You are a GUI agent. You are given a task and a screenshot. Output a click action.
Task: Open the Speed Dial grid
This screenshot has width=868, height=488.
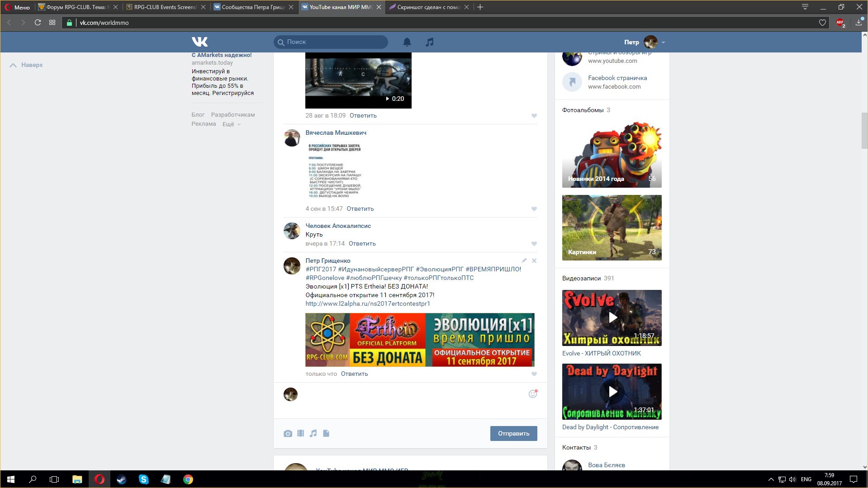(52, 23)
